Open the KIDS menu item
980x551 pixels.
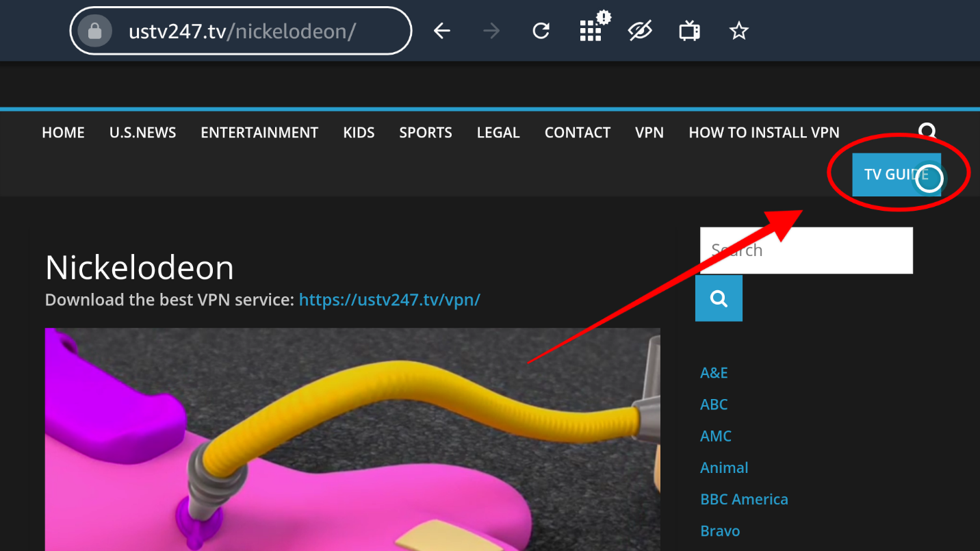point(359,133)
